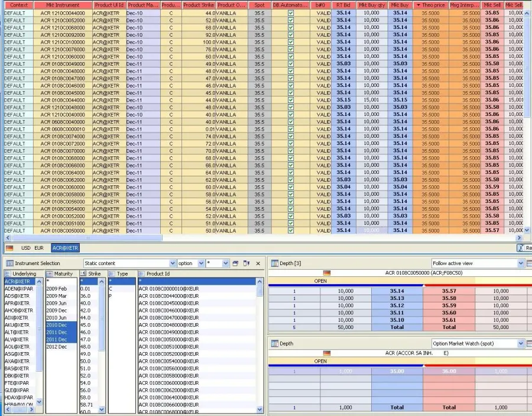Click the Depth [3] panel icon

click(274, 263)
